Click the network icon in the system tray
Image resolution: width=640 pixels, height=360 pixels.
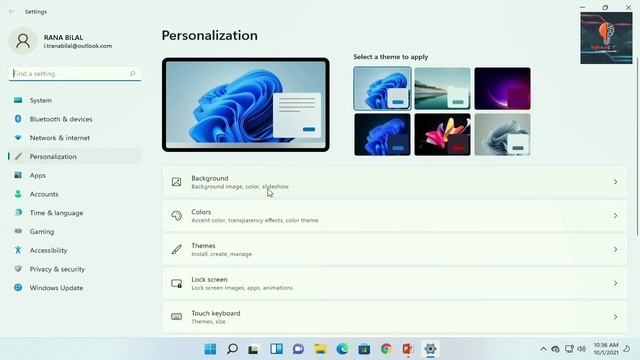pos(569,349)
